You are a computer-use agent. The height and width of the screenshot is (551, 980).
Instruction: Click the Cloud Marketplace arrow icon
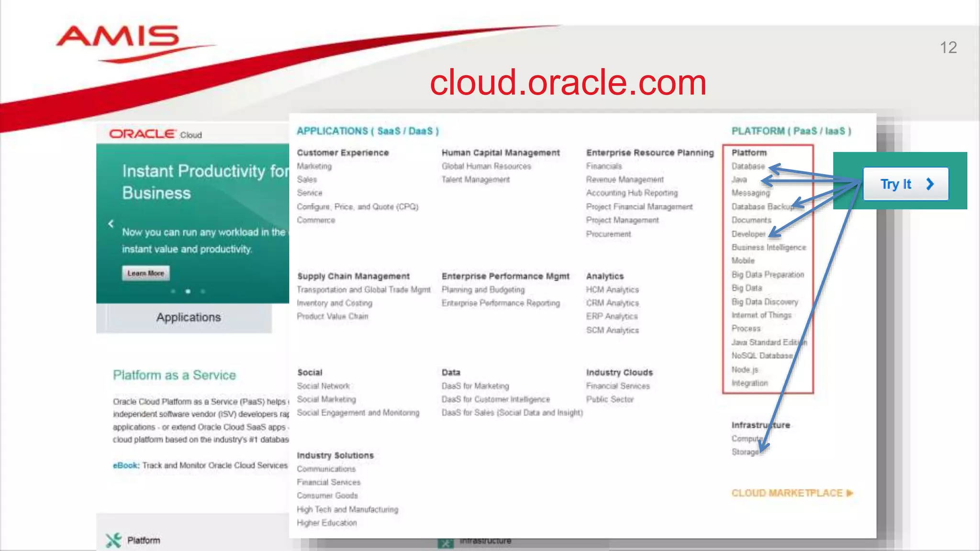pos(850,493)
